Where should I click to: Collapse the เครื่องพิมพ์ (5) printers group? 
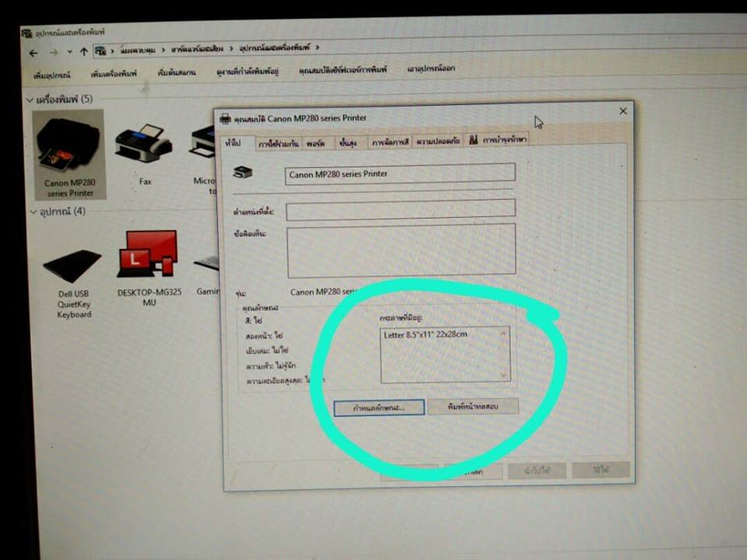click(x=30, y=100)
